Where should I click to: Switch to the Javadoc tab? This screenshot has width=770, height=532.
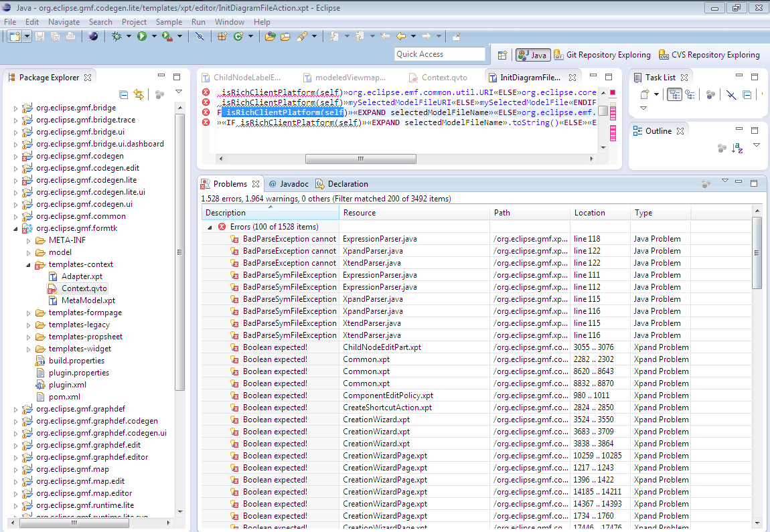pyautogui.click(x=289, y=184)
